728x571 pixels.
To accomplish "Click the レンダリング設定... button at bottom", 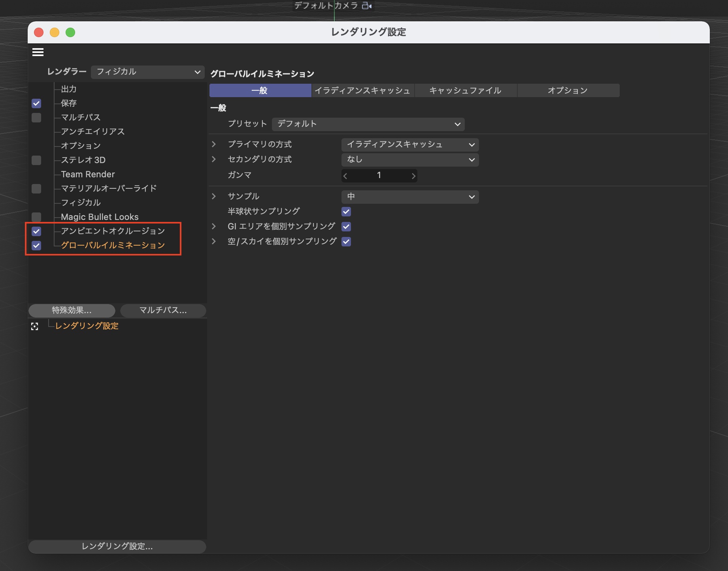I will (117, 547).
